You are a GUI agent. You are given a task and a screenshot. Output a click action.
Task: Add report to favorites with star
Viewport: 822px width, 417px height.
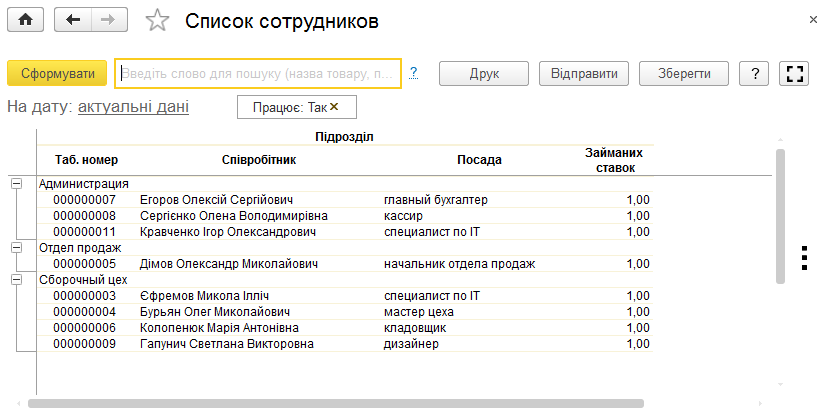[157, 20]
